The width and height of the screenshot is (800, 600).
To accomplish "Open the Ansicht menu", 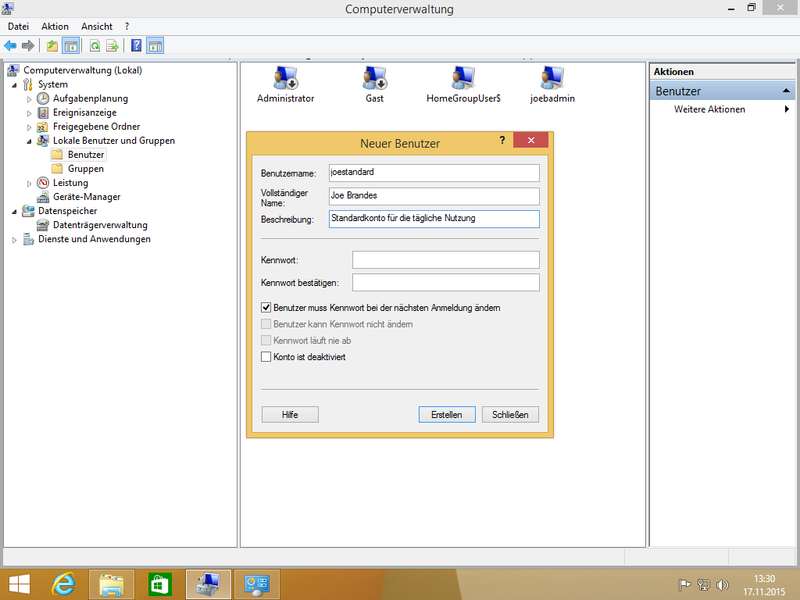I will [x=97, y=26].
